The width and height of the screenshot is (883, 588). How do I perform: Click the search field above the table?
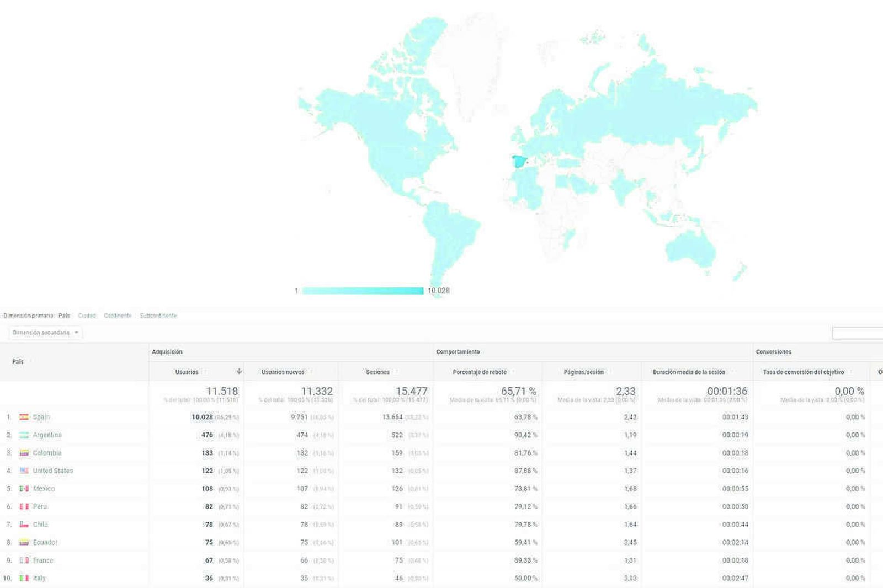click(857, 333)
